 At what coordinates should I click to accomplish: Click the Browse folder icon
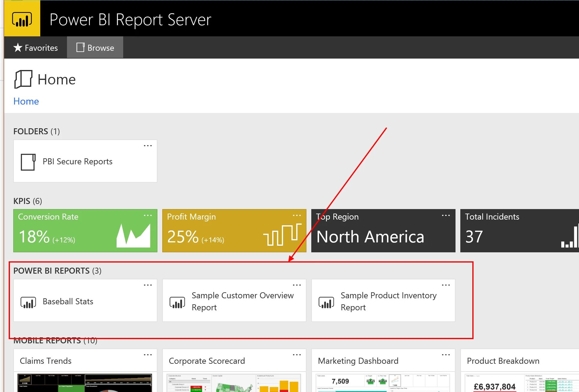coord(80,47)
